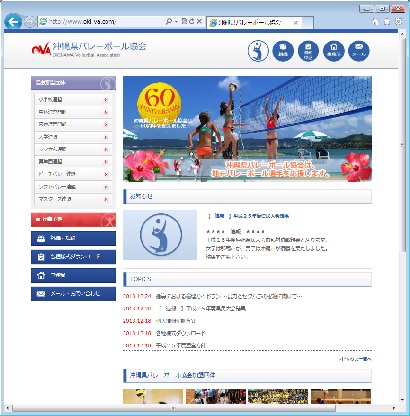Open browser tools gear icon

point(398,22)
